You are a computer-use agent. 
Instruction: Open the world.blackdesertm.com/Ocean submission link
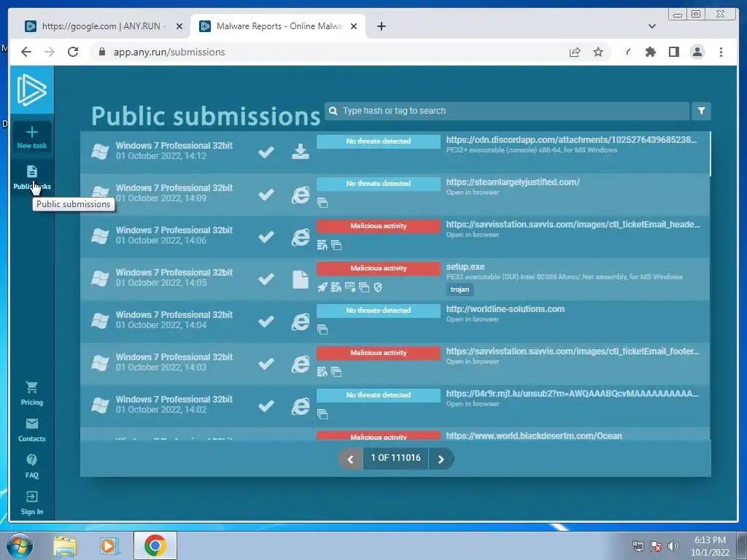click(533, 435)
